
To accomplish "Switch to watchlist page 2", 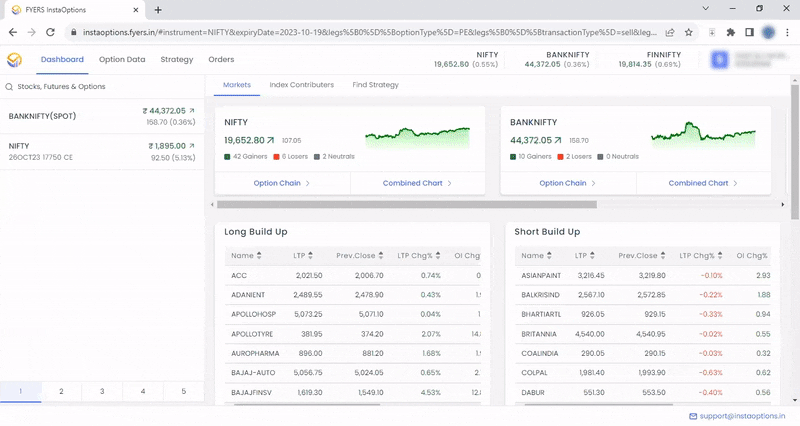I will [61, 392].
